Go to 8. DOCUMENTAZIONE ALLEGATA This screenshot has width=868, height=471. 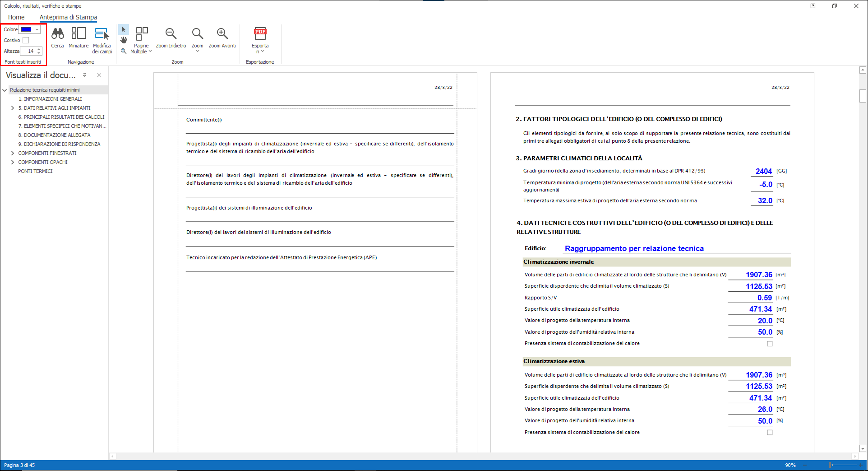click(54, 135)
